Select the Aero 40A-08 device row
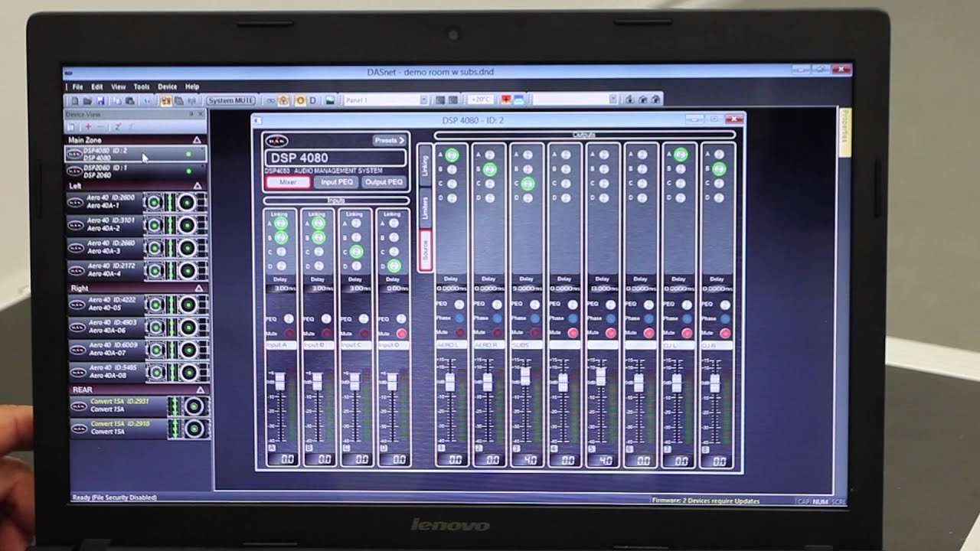This screenshot has width=980, height=551. (138, 371)
